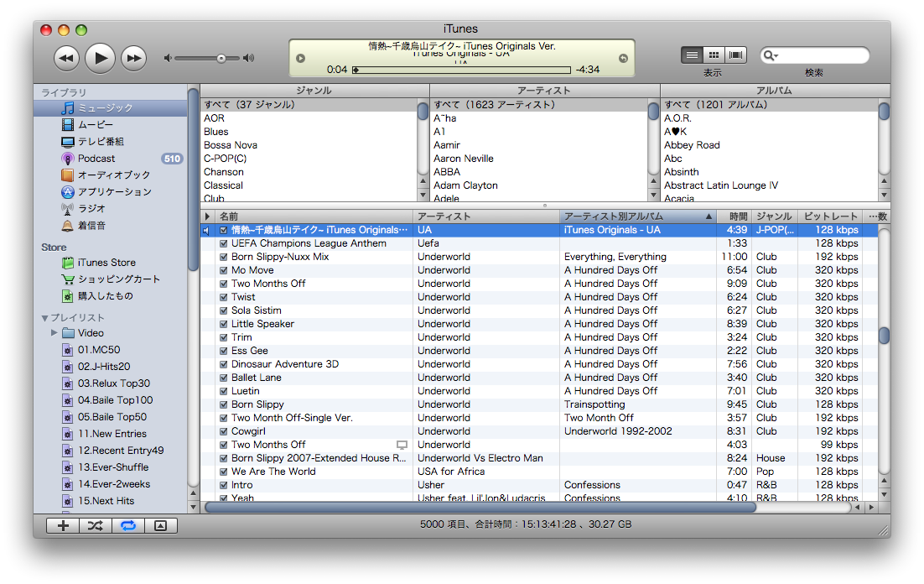
Task: Collapse the プレイリスト section
Action: pos(44,318)
